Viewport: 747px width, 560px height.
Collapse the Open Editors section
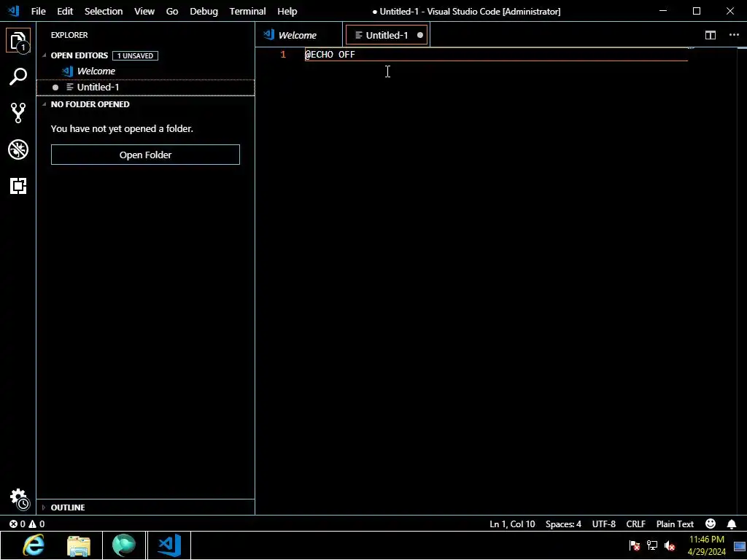(x=44, y=55)
